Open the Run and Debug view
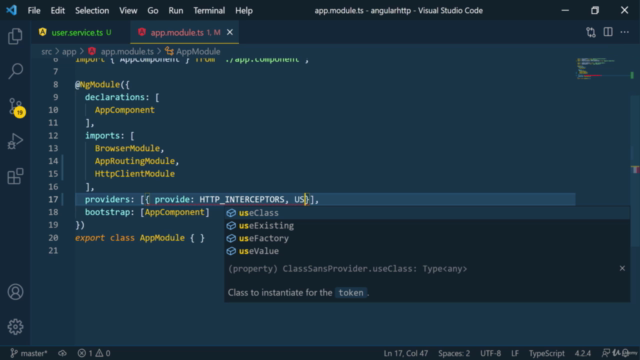Screen dimensions: 640x360 click(x=15, y=141)
